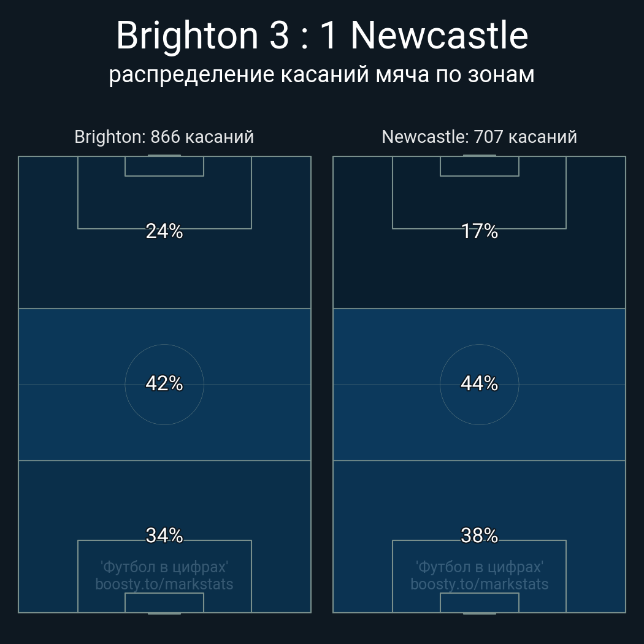Select Newcastle's 44% middle third label
644x644 pixels.
point(479,383)
